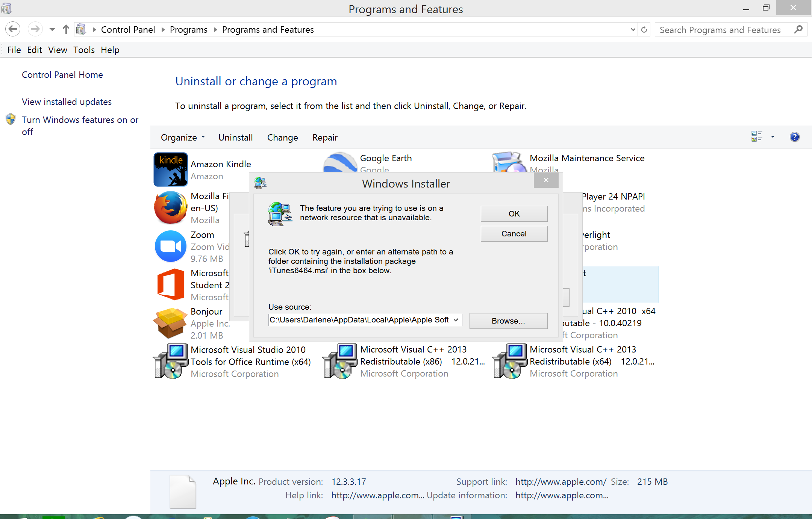The width and height of the screenshot is (812, 519).
Task: Click the Amazon Kindle program icon
Action: [170, 169]
